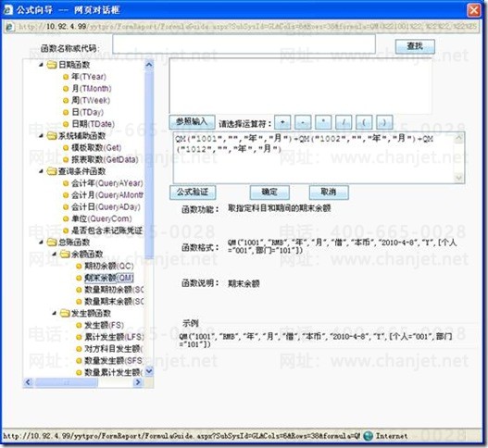Viewport: 488px width, 448px height.
Task: Collapse the 查询条件函数 tree node
Action: (41, 171)
